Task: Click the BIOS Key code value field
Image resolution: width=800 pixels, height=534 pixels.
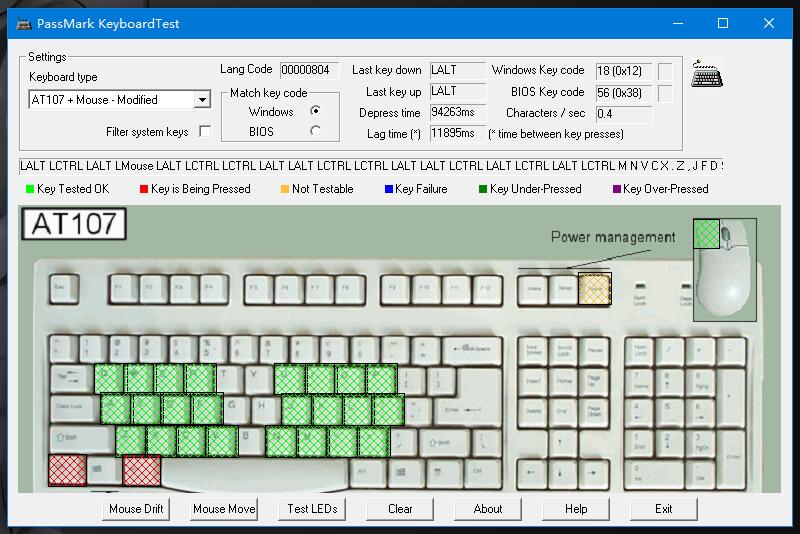Action: [623, 93]
